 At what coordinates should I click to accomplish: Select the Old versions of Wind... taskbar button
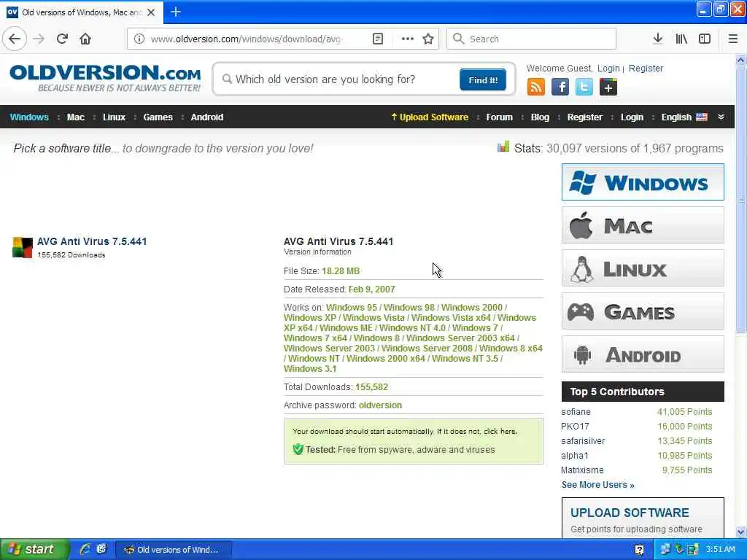point(174,550)
